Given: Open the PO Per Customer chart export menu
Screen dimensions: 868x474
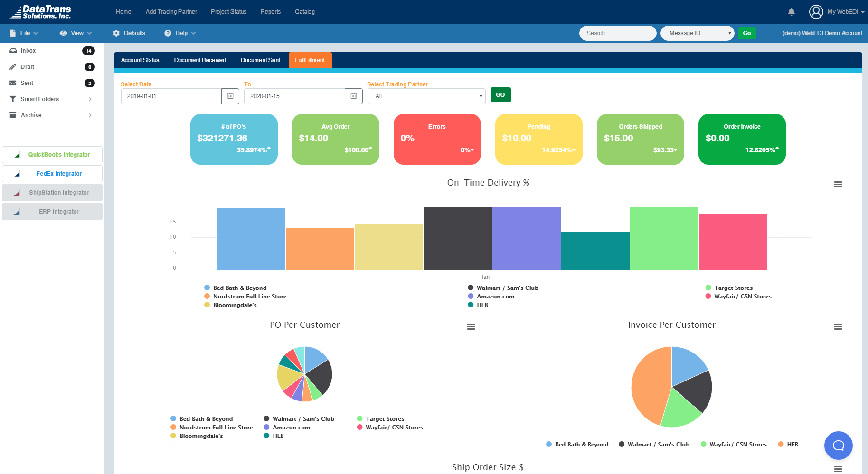Looking at the screenshot, I should (x=471, y=326).
